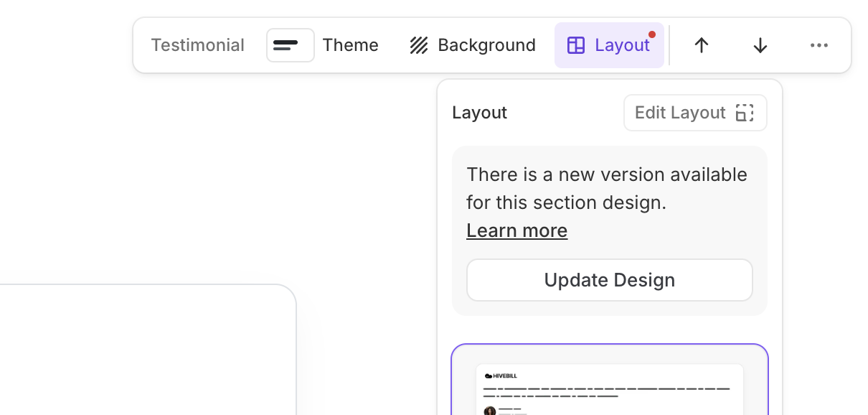Click the Background diagonal-lines icon
This screenshot has height=415, width=868.
click(419, 45)
